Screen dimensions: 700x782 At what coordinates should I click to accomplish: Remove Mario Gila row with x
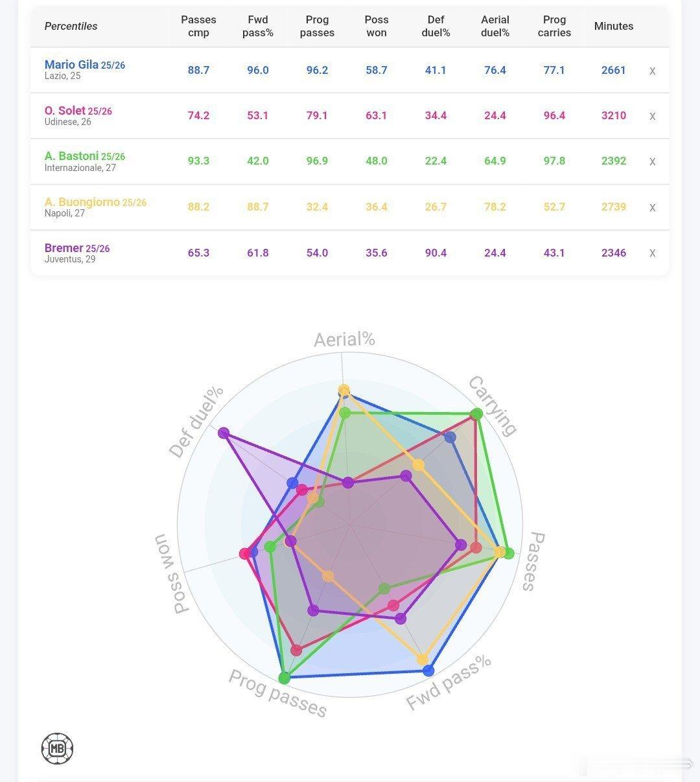click(x=652, y=71)
